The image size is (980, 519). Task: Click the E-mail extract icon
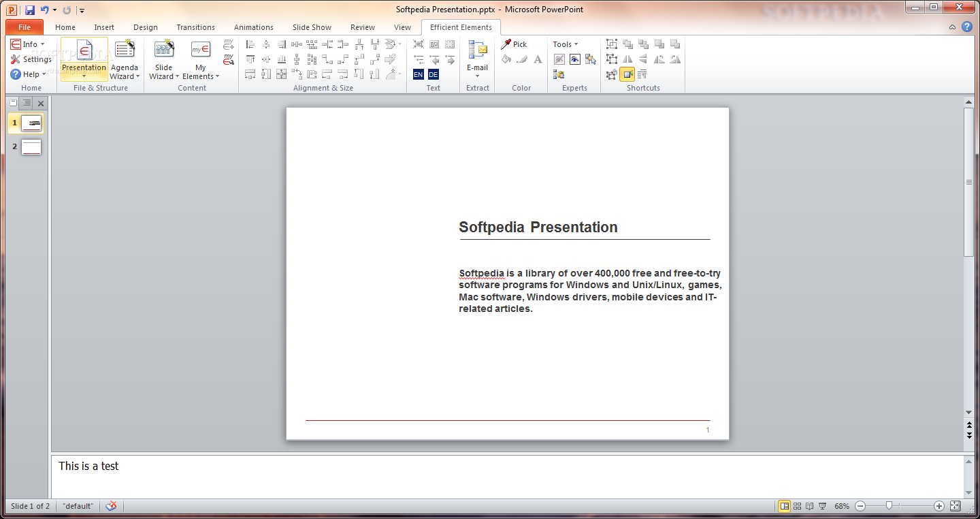click(x=478, y=50)
